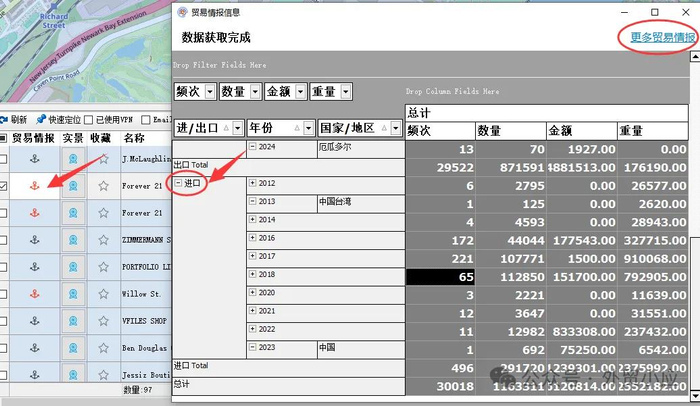
Task: Click red anchor icon for Willow St.
Action: 35,294
